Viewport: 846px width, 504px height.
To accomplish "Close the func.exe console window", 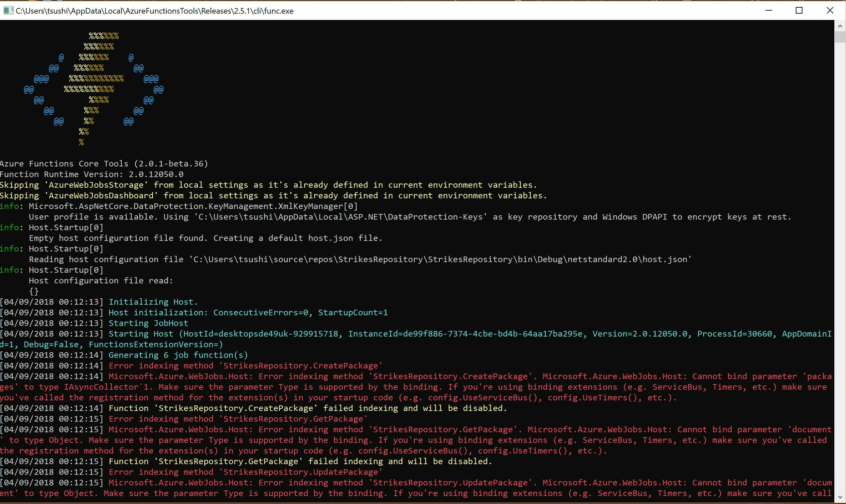I will tap(830, 11).
